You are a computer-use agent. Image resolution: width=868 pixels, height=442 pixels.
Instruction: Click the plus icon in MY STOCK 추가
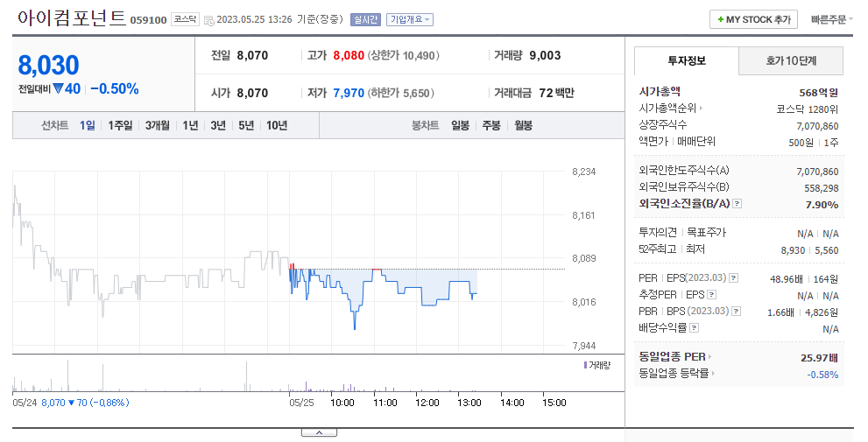(720, 19)
